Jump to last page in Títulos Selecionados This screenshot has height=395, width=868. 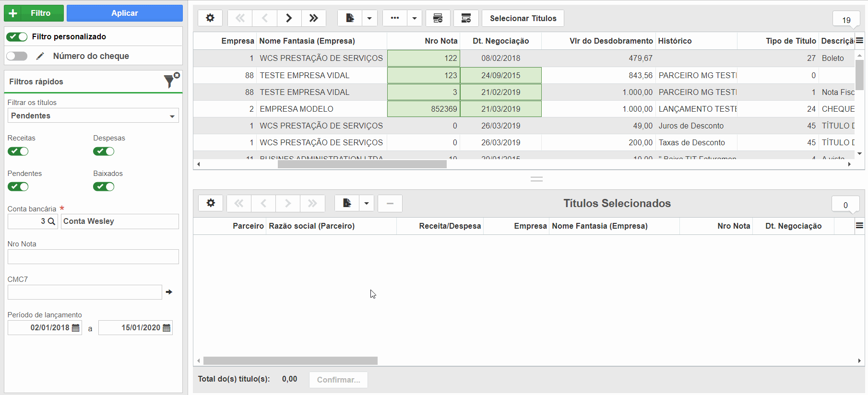(x=312, y=203)
